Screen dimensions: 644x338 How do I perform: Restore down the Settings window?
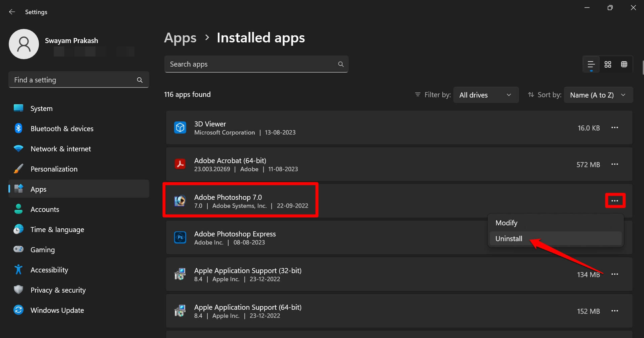(610, 8)
